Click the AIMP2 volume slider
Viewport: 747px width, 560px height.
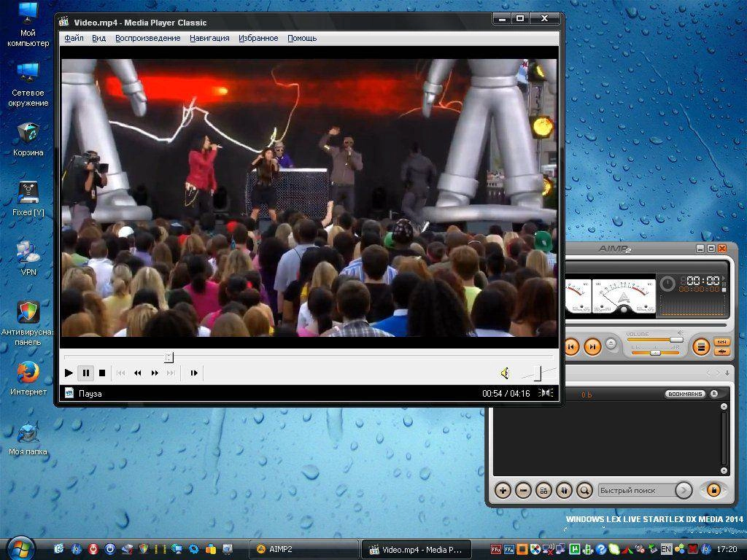(655, 340)
